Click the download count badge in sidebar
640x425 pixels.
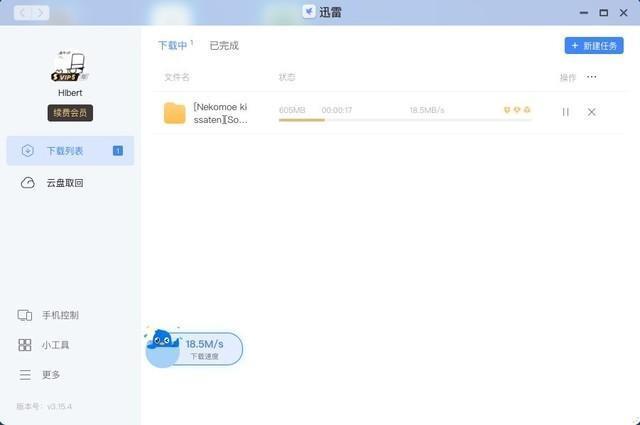[x=118, y=151]
